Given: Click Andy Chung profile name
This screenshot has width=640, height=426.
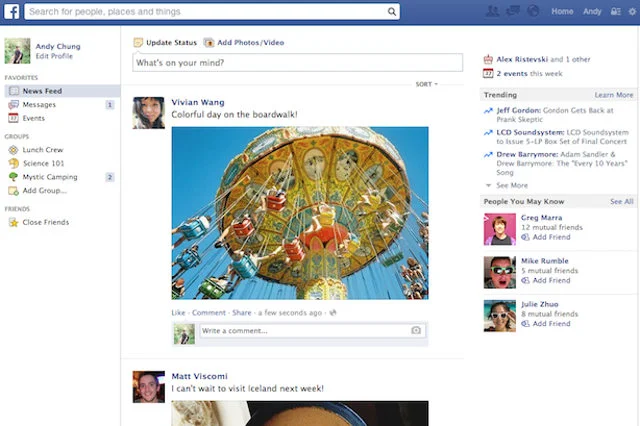Looking at the screenshot, I should click(x=58, y=46).
